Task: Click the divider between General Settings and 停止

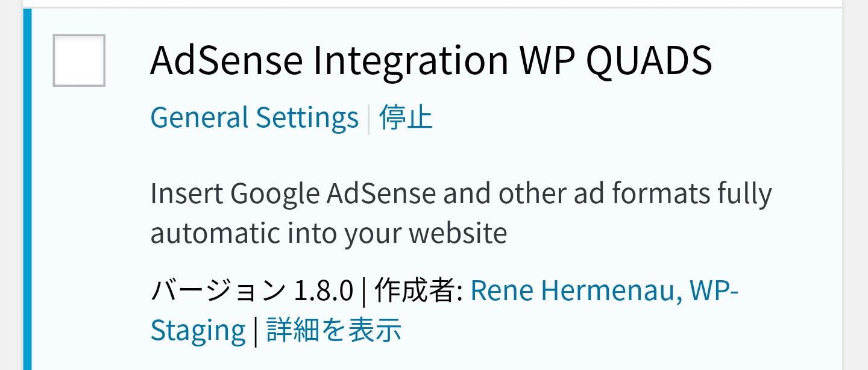Action: click(x=369, y=118)
